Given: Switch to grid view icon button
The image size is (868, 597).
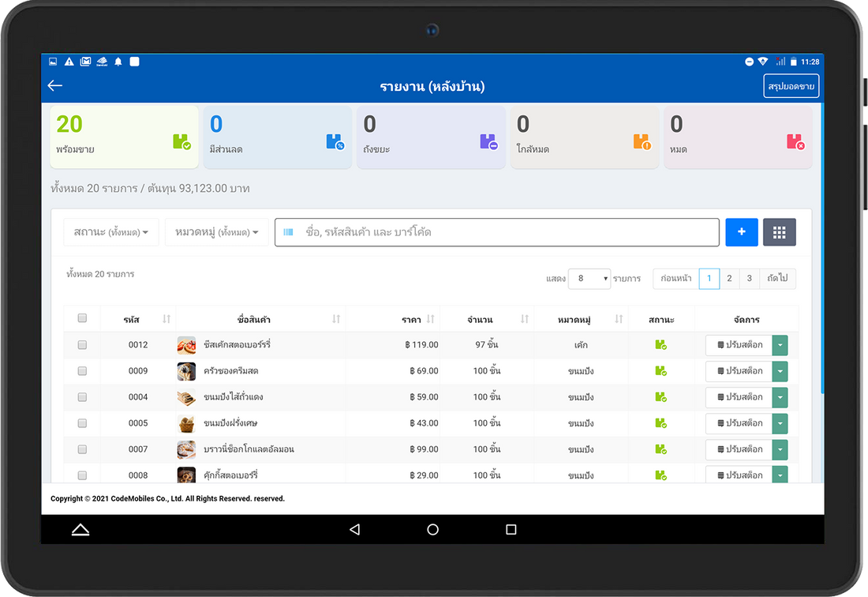Looking at the screenshot, I should pos(779,232).
